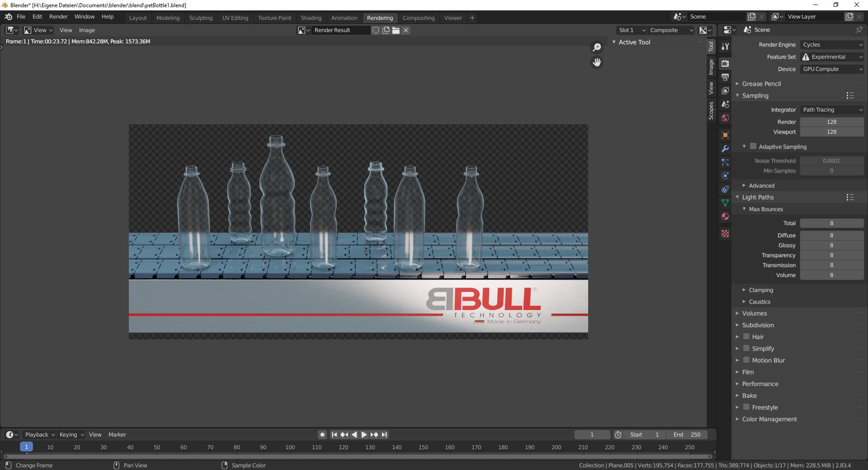This screenshot has height=470, width=868.
Task: Unlink the Render Result image with X
Action: (406, 30)
